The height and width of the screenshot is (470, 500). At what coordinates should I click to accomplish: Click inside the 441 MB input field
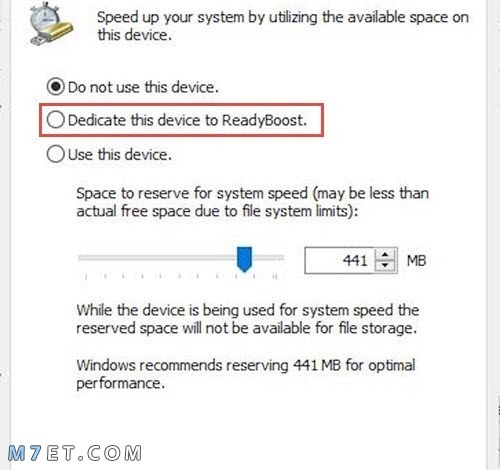click(x=340, y=260)
